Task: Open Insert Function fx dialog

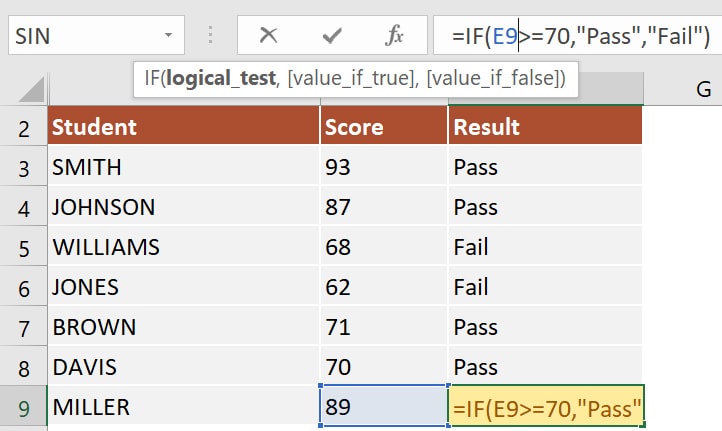Action: coord(394,37)
